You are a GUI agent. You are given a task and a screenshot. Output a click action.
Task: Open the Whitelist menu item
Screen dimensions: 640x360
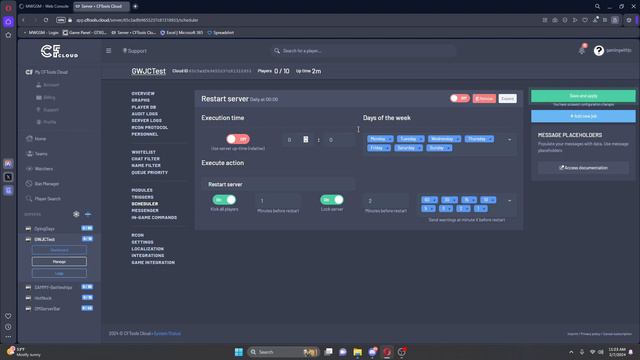point(143,152)
